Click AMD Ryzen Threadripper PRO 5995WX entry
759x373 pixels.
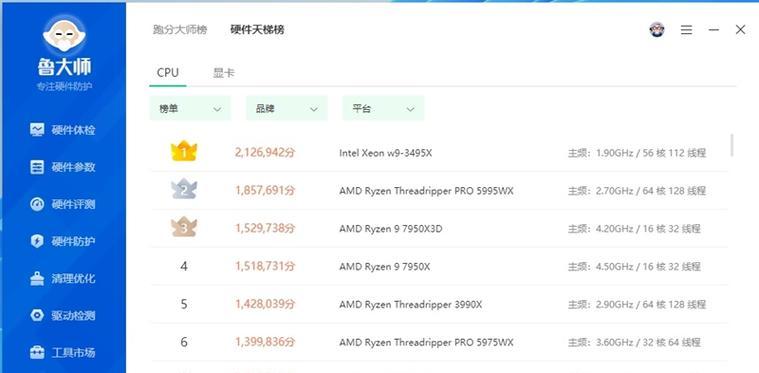click(x=426, y=191)
